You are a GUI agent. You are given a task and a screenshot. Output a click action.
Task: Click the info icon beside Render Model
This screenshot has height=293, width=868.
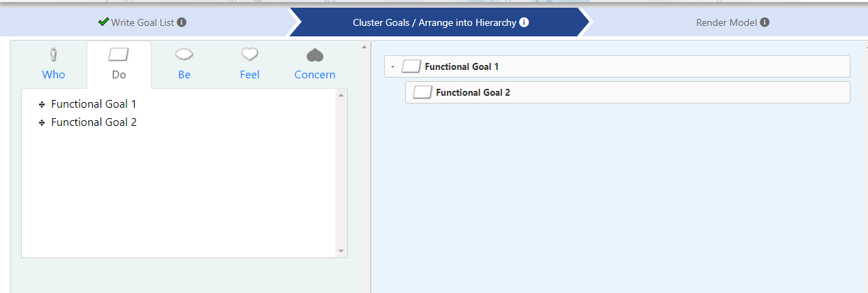tap(765, 22)
